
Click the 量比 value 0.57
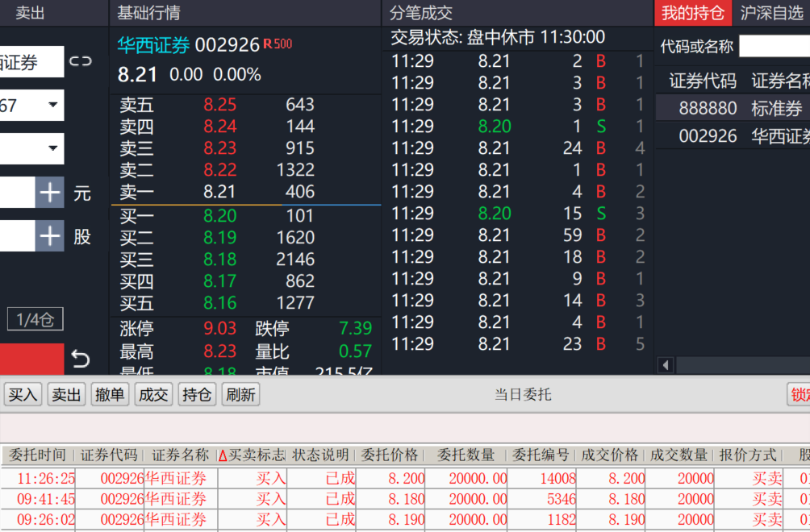[356, 351]
